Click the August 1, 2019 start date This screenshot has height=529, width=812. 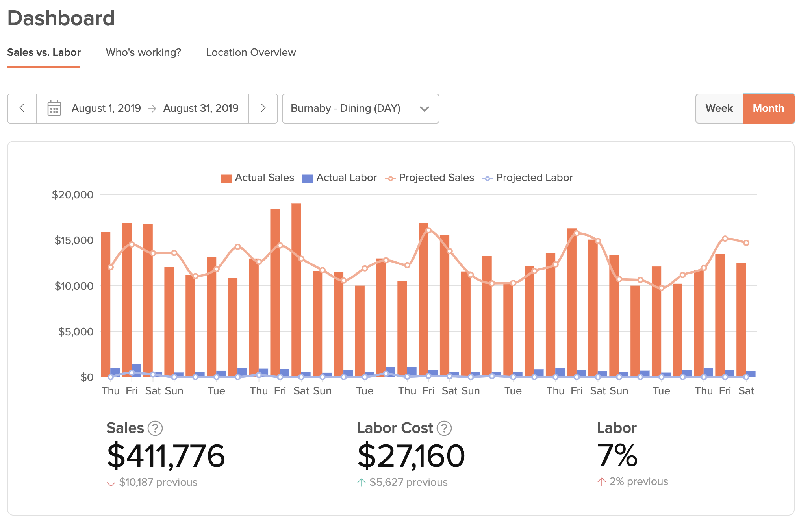pos(106,108)
